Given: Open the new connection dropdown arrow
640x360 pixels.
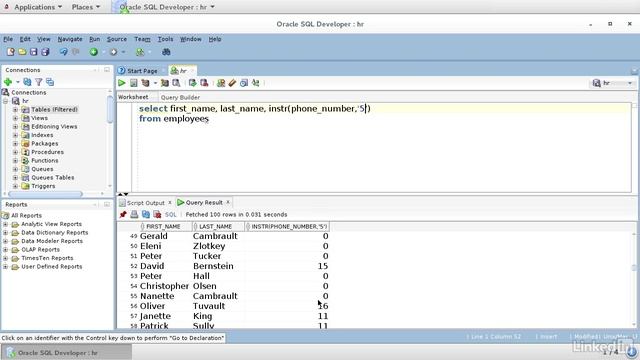Looking at the screenshot, I should pos(18,82).
